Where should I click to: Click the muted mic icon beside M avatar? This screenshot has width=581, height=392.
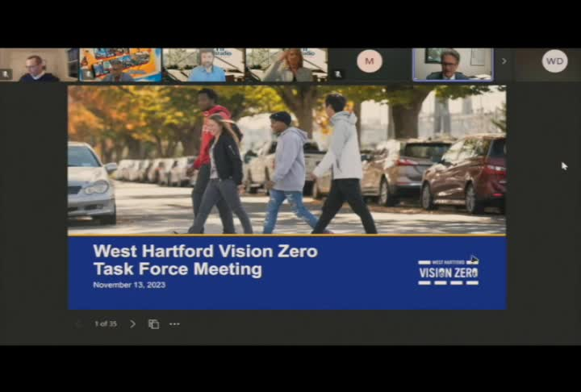point(337,74)
